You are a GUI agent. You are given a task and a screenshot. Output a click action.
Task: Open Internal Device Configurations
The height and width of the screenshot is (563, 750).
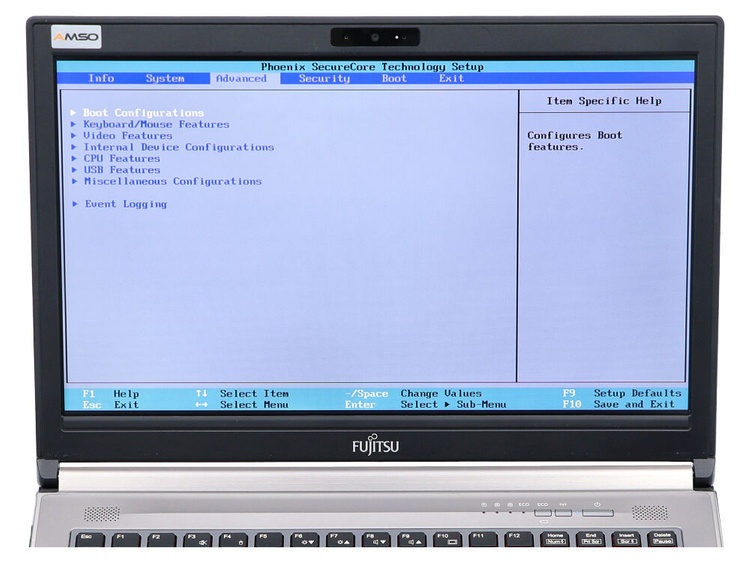[178, 147]
